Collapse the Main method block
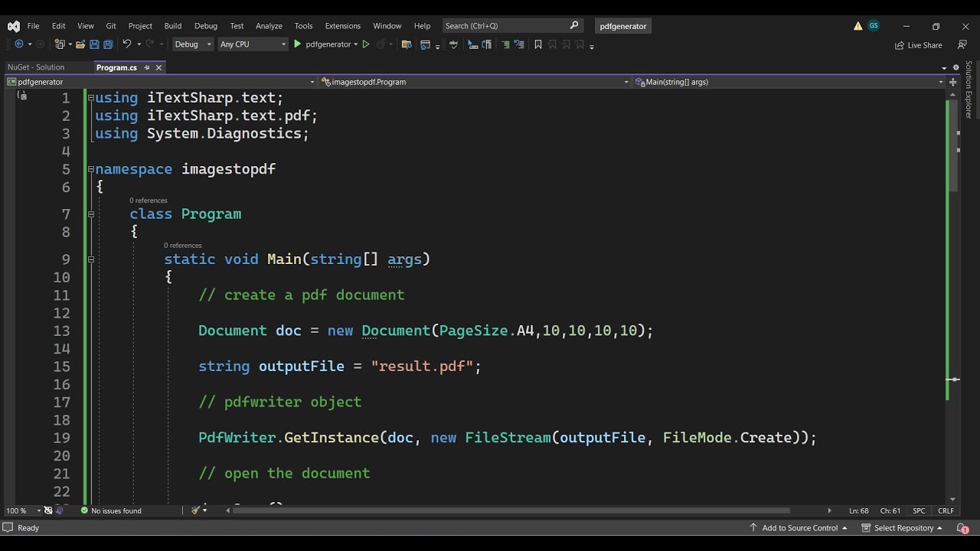980x551 pixels. click(x=90, y=259)
